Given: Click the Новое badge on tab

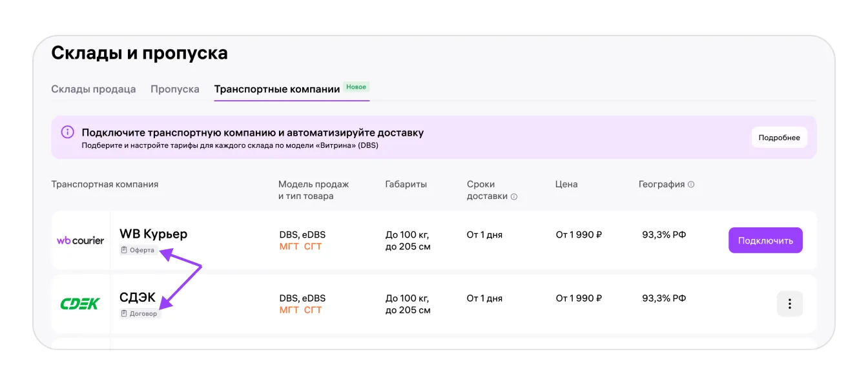Looking at the screenshot, I should (x=356, y=87).
